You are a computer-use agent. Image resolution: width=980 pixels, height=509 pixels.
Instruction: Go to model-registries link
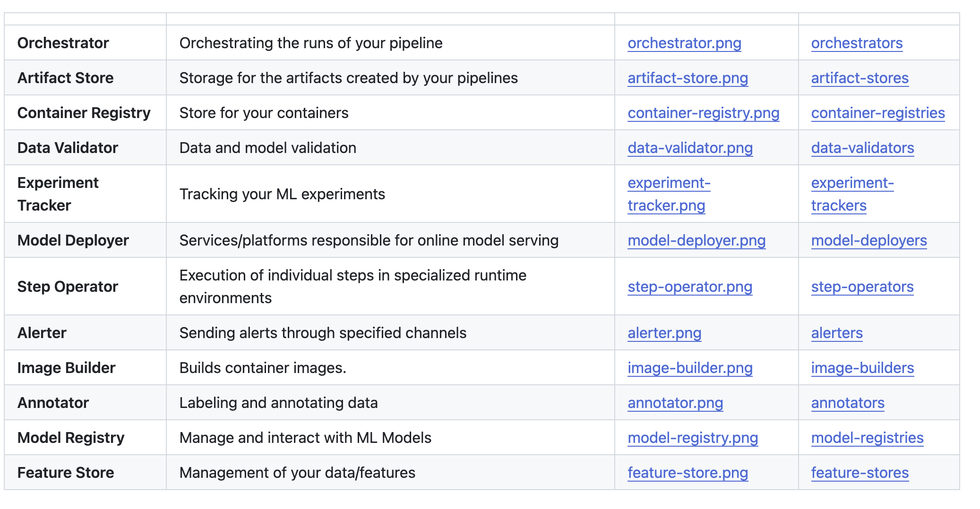click(867, 438)
